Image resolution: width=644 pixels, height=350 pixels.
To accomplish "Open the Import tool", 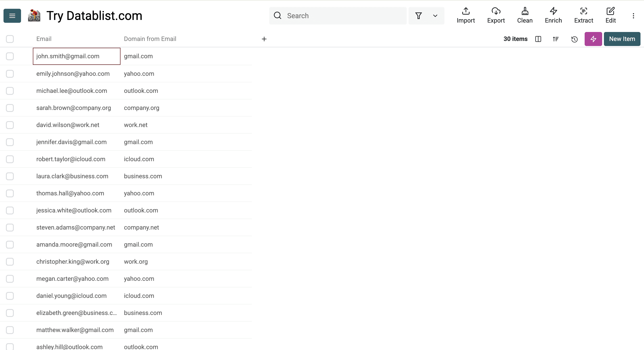I will click(x=465, y=16).
